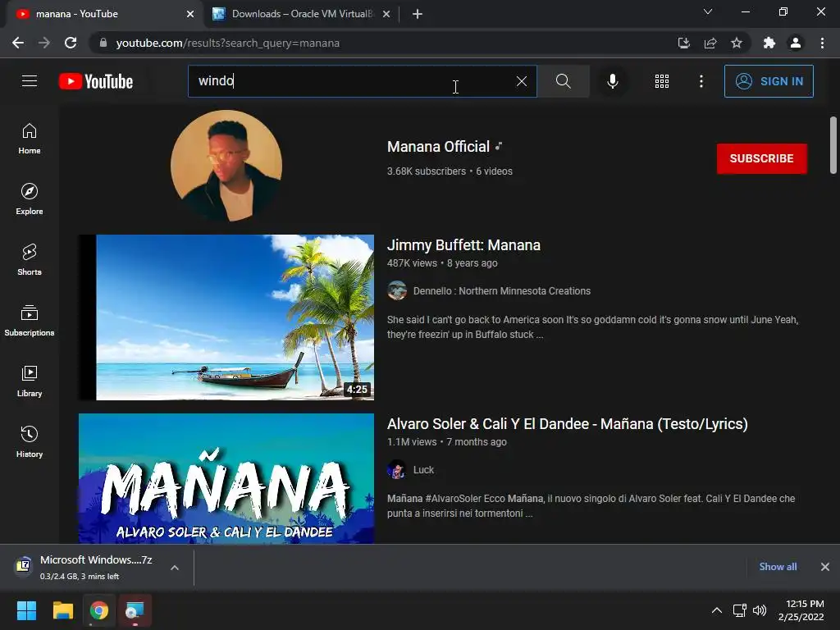Play the Alvaro Soler Mañana thumbnail
The image size is (840, 630).
point(226,478)
